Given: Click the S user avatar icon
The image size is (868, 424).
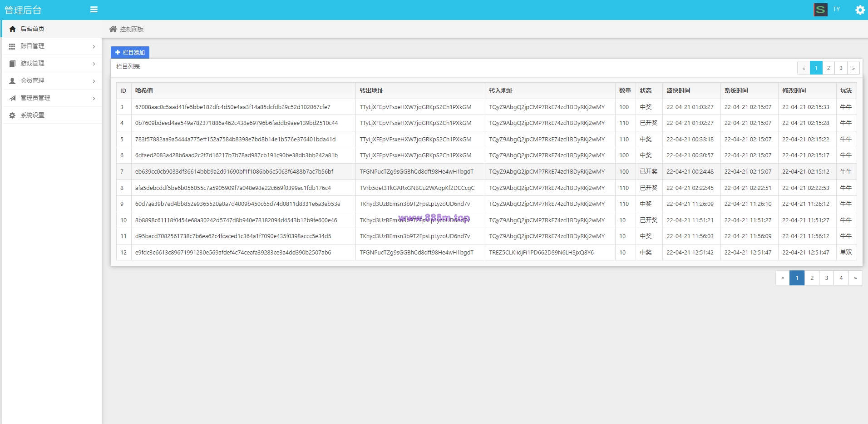Looking at the screenshot, I should (820, 10).
